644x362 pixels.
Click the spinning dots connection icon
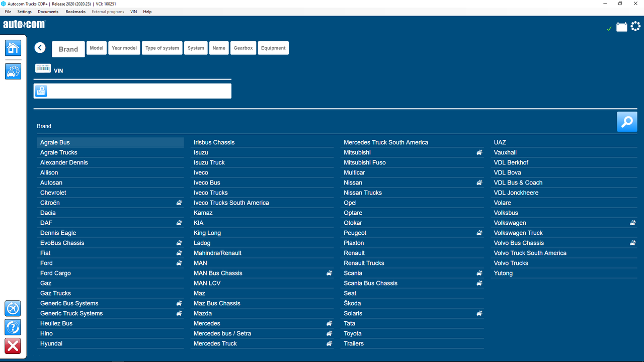(x=636, y=26)
